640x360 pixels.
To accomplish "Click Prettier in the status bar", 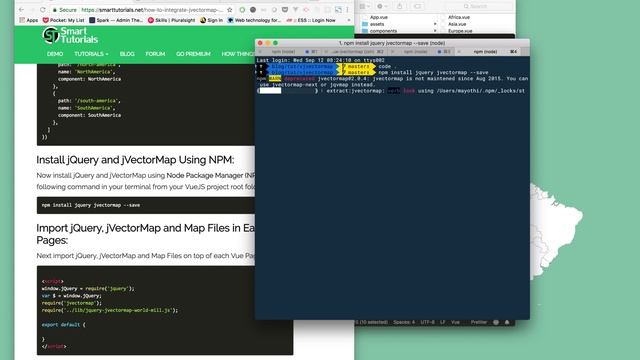I will pos(479,322).
